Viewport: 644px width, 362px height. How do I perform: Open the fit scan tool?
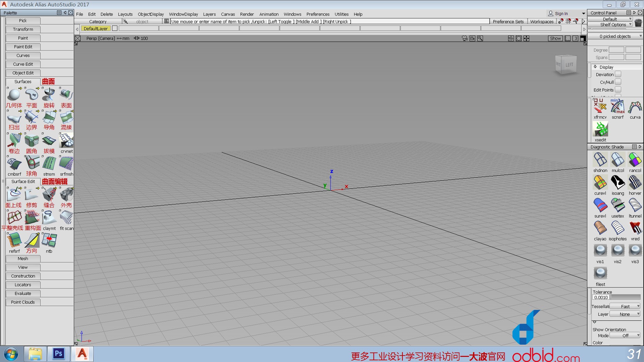[66, 217]
